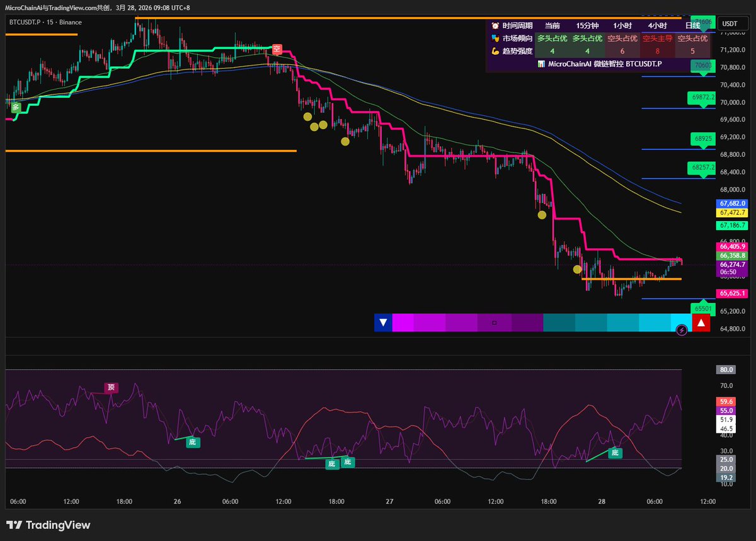This screenshot has width=756, height=541.
Task: Click the 26 date label on time axis
Action: click(177, 502)
